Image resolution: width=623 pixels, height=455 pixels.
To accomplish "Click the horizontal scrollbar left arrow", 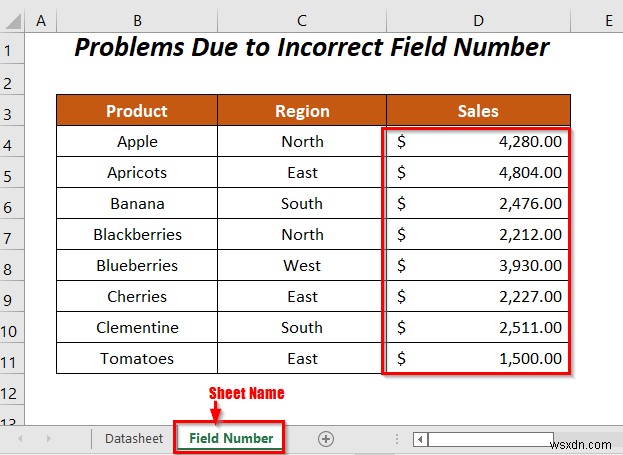I will pyautogui.click(x=421, y=438).
